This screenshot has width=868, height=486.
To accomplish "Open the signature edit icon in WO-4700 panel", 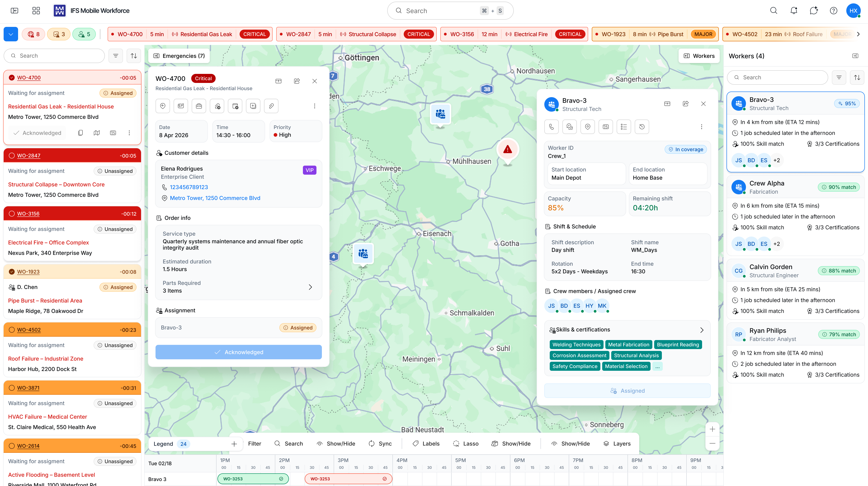I will [181, 106].
